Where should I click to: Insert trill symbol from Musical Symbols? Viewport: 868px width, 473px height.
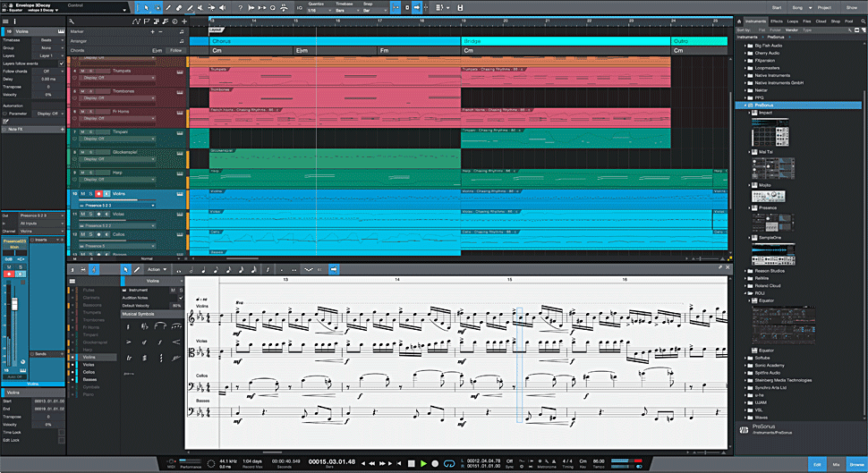tap(129, 358)
